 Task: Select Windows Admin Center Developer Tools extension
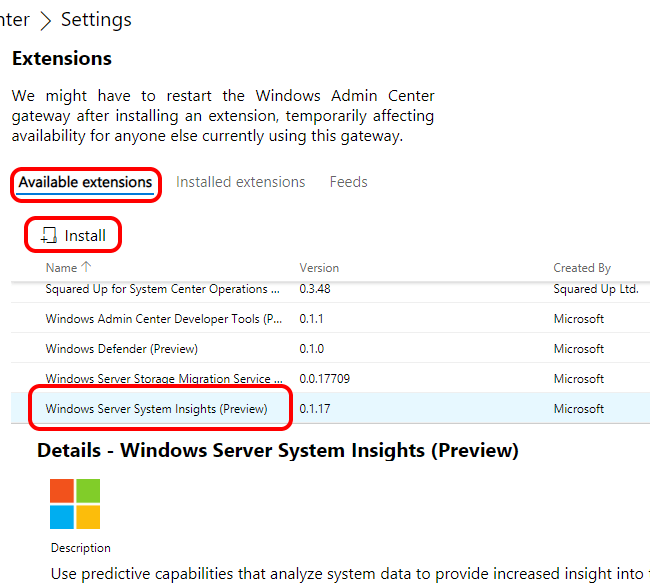[330, 318]
